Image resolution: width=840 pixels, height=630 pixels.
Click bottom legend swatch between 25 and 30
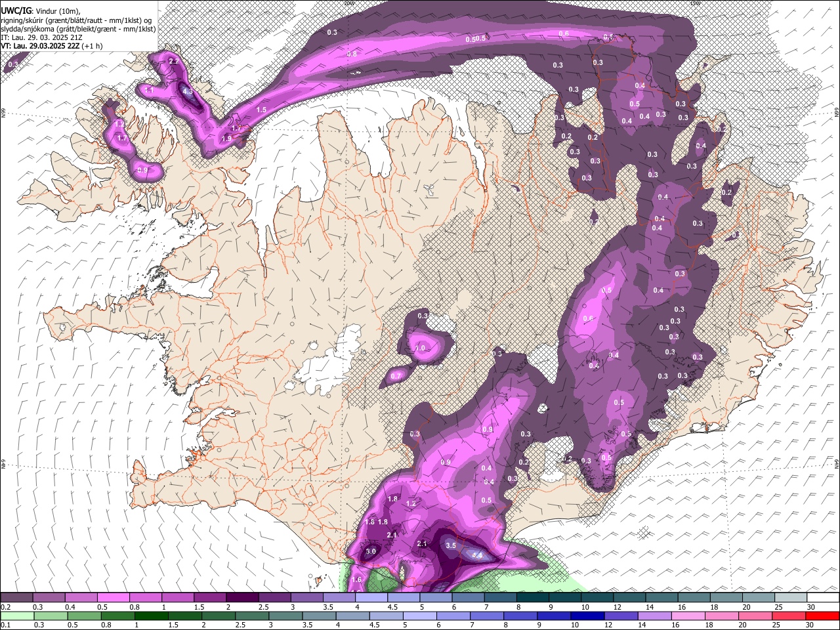[789, 616]
